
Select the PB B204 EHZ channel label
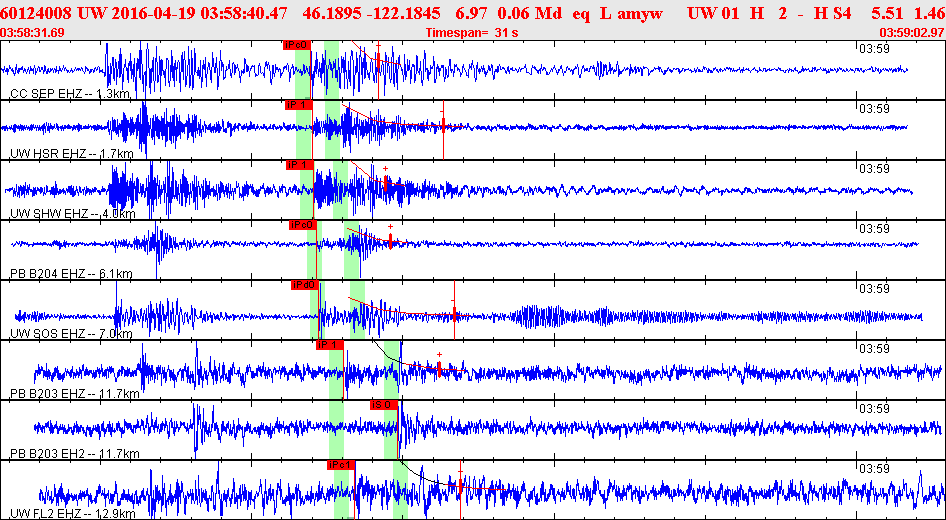[x=71, y=274]
